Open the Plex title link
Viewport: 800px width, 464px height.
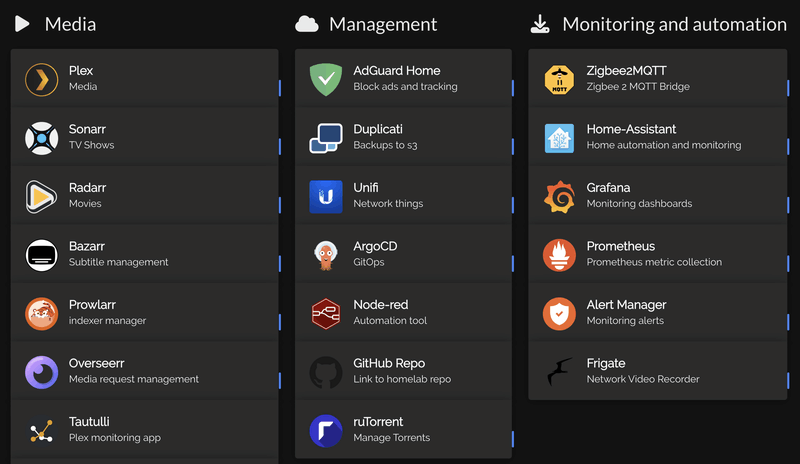[81, 71]
